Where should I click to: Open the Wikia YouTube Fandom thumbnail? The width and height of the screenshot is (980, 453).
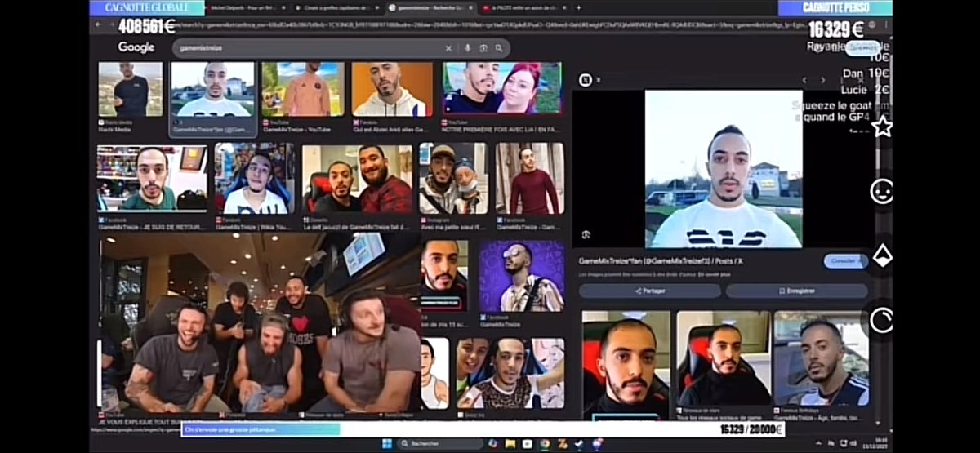[254, 179]
